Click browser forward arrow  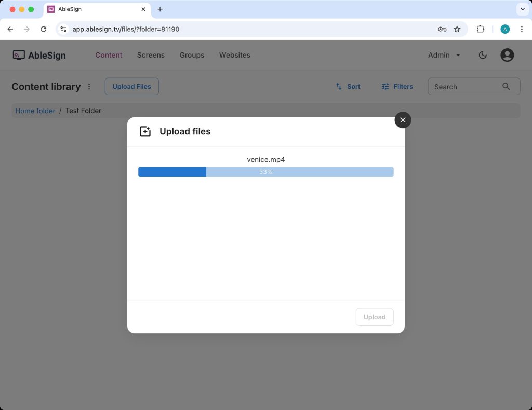pos(27,29)
